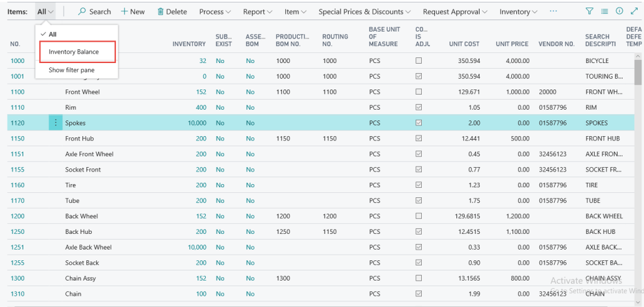This screenshot has height=307, width=644.
Task: Choose Show filter pane option
Action: point(72,70)
